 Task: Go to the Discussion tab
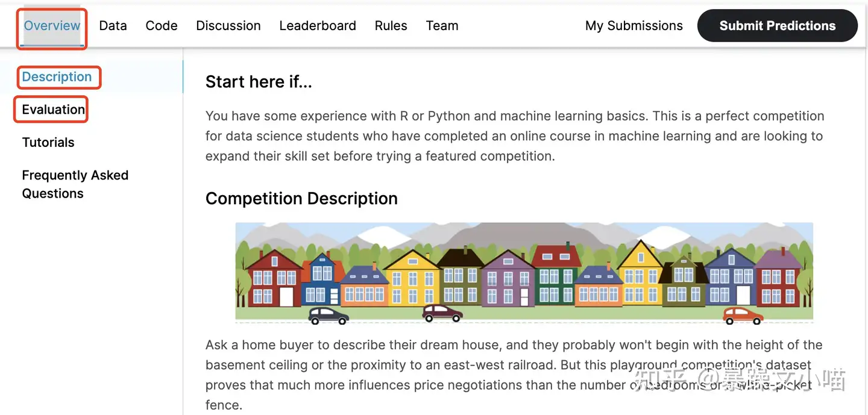[228, 26]
